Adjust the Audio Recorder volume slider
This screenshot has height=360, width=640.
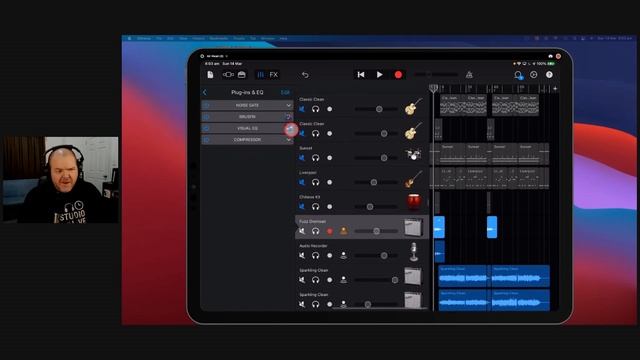[x=376, y=256]
